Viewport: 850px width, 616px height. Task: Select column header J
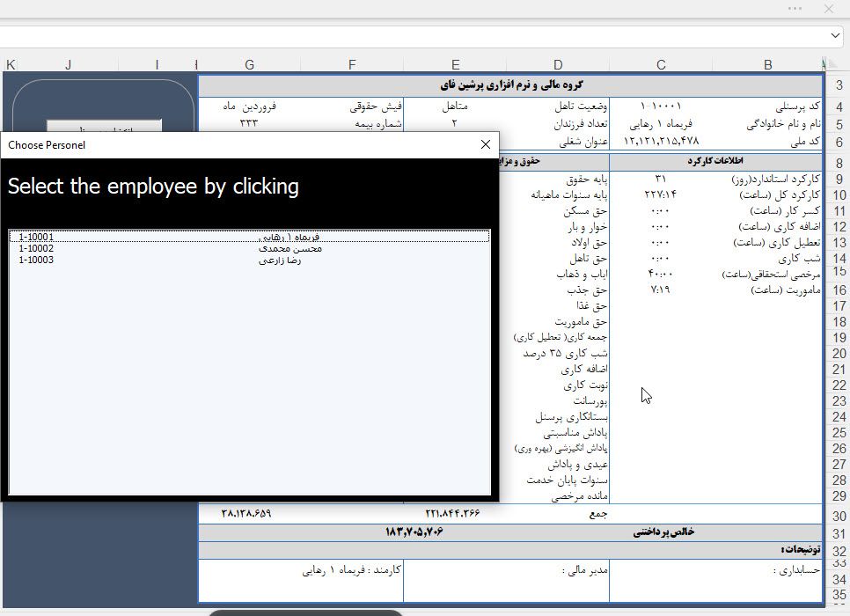click(x=67, y=64)
